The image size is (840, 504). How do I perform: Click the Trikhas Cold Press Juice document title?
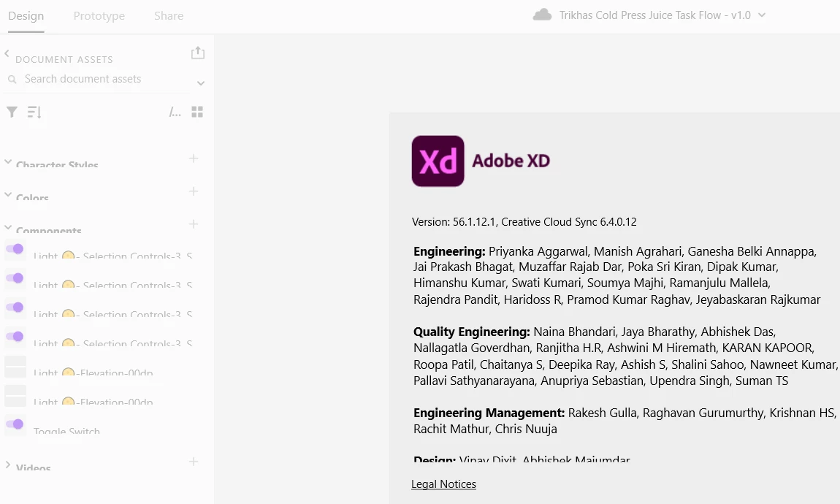[x=654, y=15]
